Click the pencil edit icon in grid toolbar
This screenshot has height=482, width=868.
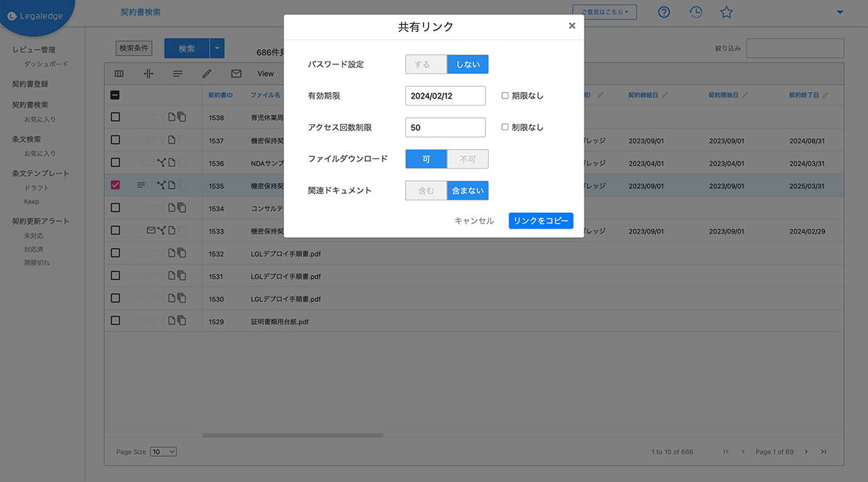(x=207, y=73)
